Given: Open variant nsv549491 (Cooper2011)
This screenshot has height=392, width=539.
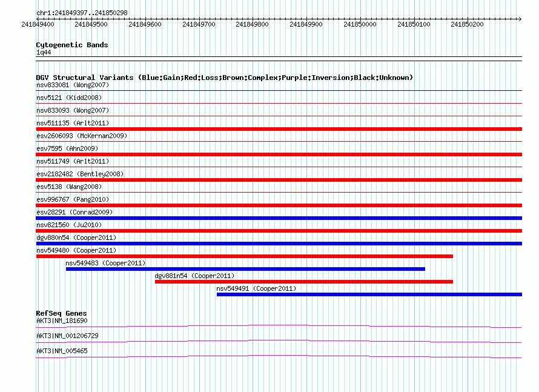Looking at the screenshot, I should [256, 288].
